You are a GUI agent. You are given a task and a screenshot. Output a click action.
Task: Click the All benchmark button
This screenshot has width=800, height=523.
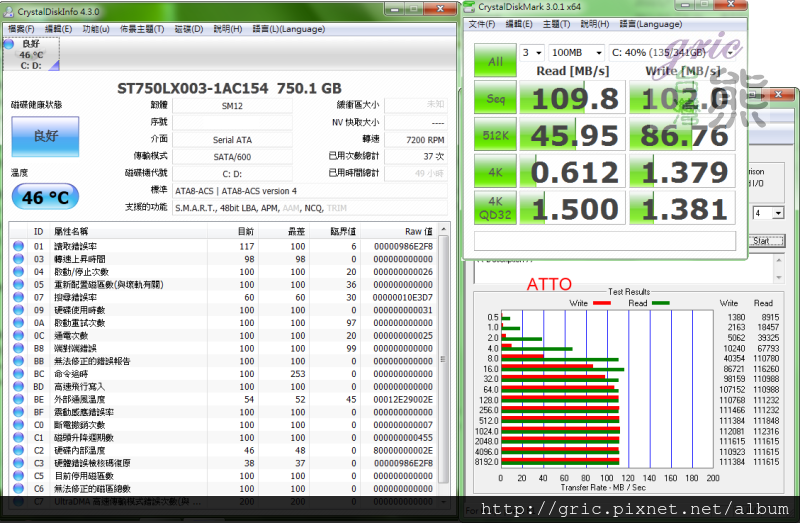[495, 61]
